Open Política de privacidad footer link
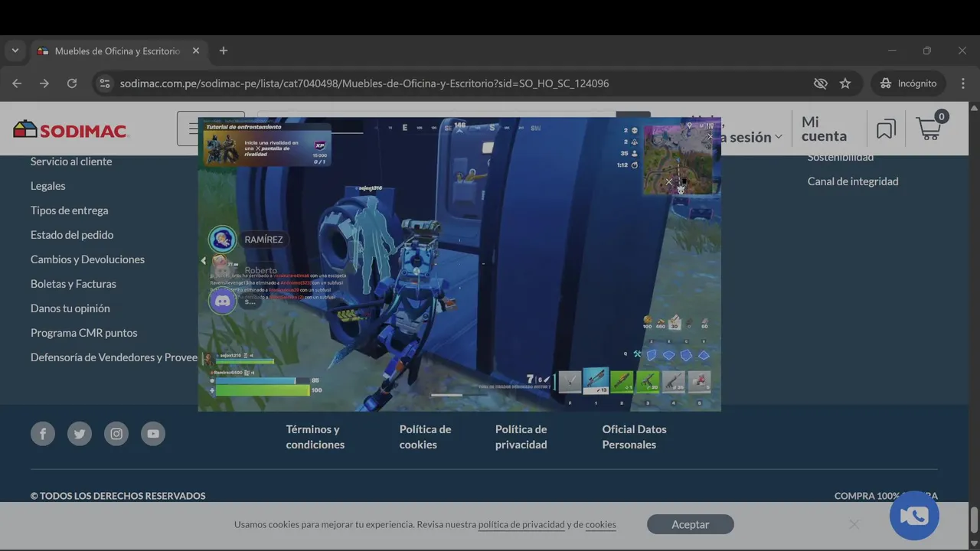 (x=521, y=437)
